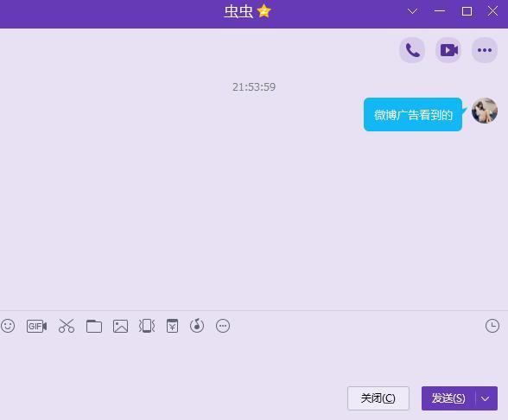Open message history clock icon
Viewport: 508px width, 420px height.
pos(492,326)
